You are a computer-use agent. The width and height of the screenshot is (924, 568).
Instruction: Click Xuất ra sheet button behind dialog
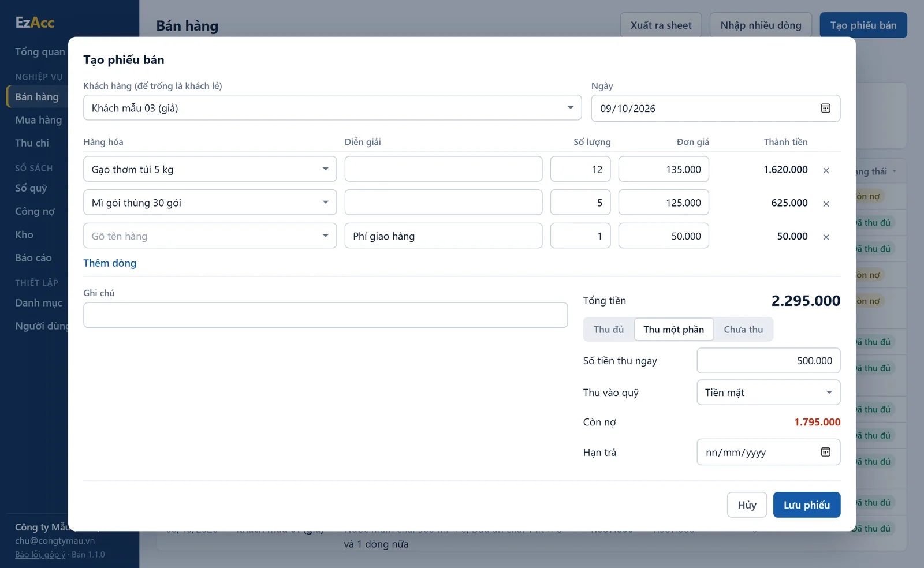point(661,25)
